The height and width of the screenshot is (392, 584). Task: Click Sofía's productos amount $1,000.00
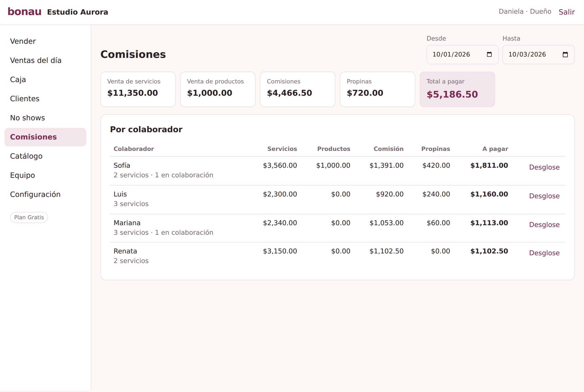point(333,165)
